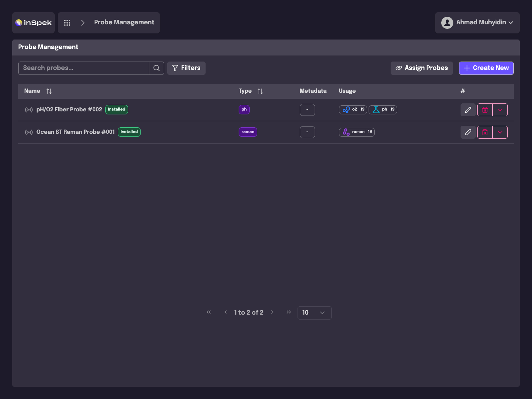The height and width of the screenshot is (399, 532).
Task: Go to next page of pagination
Action: [272, 312]
